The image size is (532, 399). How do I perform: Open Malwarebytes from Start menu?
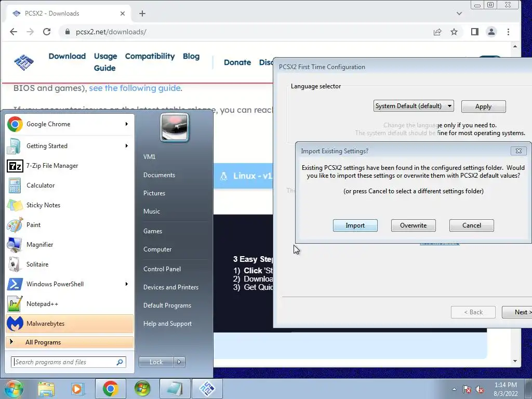(x=70, y=323)
